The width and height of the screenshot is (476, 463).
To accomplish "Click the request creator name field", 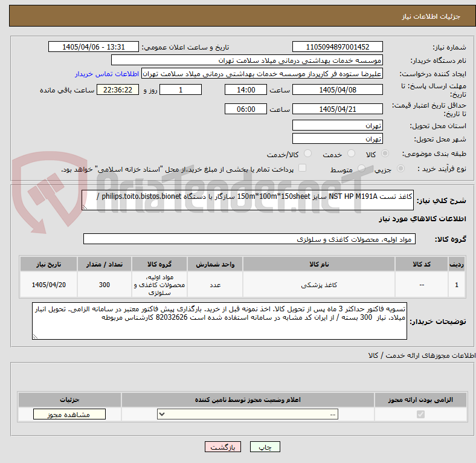I will [262, 74].
